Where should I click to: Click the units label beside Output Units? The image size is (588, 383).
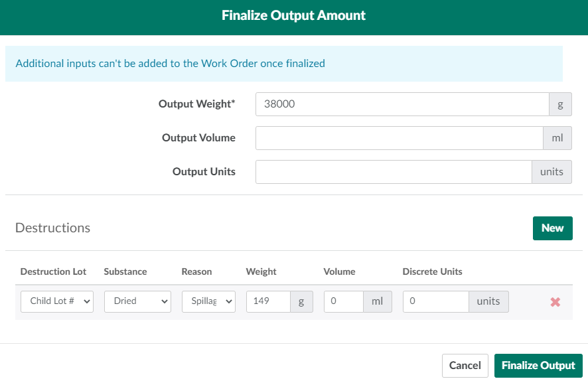coord(551,172)
